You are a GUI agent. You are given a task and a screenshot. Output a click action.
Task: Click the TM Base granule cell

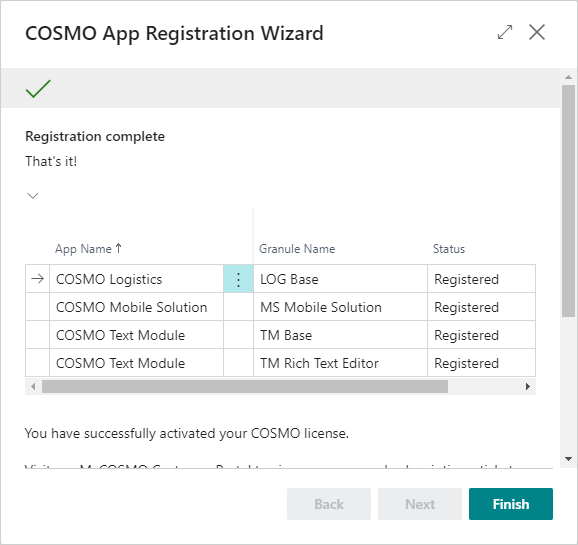click(341, 335)
